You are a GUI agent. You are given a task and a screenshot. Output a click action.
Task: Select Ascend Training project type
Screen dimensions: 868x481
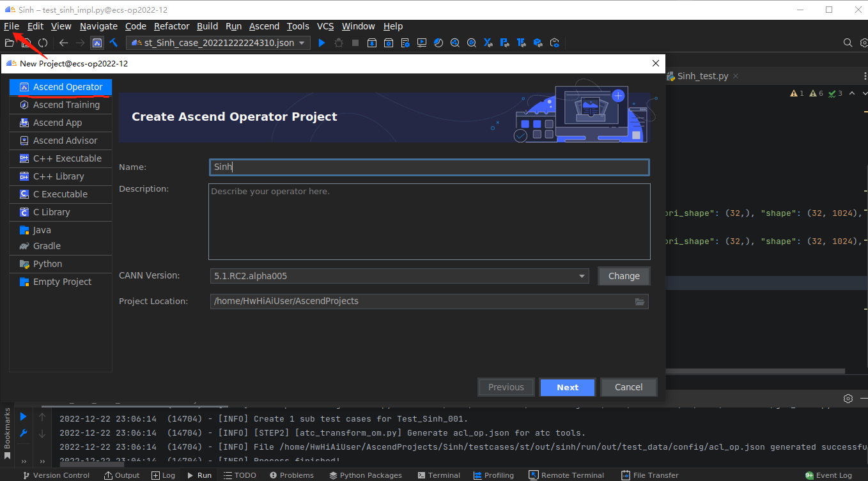pos(61,105)
